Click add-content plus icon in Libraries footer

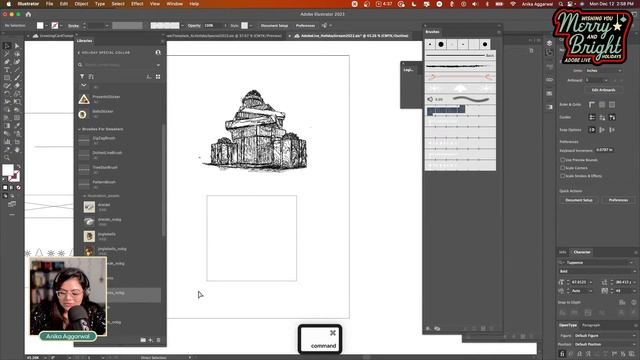(151, 340)
